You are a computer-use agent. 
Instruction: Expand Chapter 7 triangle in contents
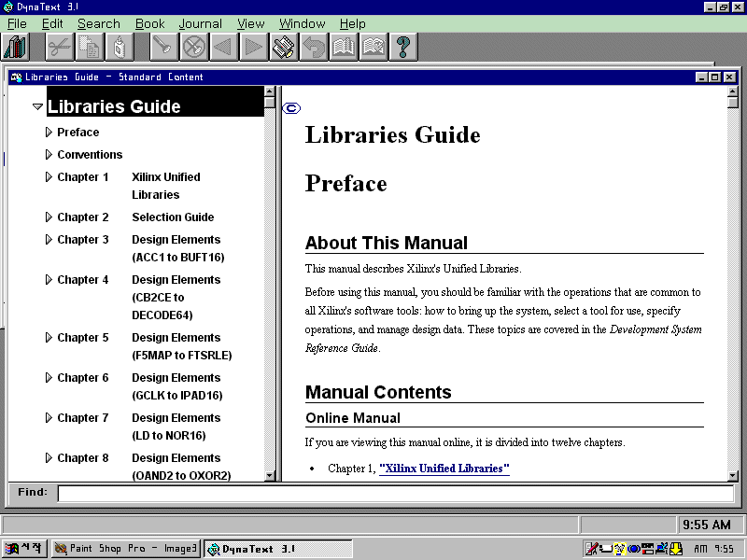pos(49,417)
